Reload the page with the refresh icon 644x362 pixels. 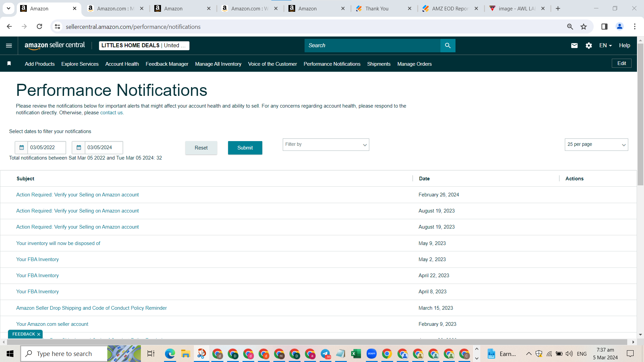tap(39, 26)
